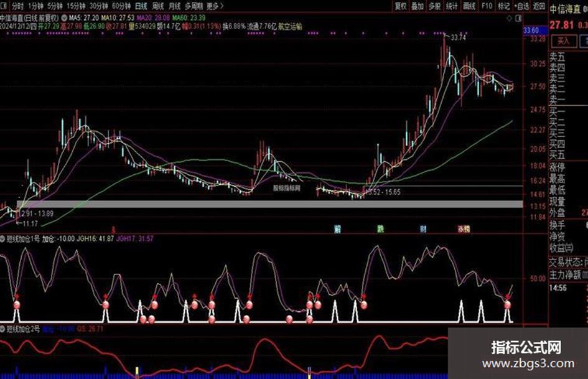Click the MA20: 28.08 indicator value
The width and height of the screenshot is (588, 379).
coord(153,17)
